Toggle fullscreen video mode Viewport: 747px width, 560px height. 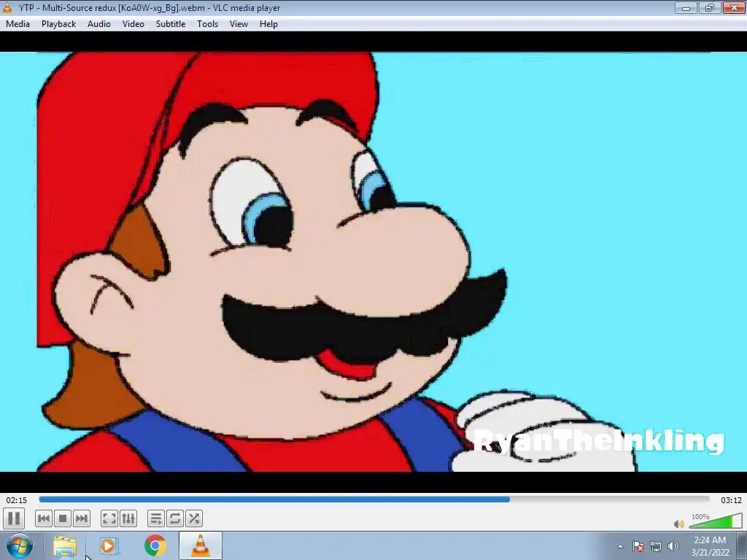(x=109, y=518)
